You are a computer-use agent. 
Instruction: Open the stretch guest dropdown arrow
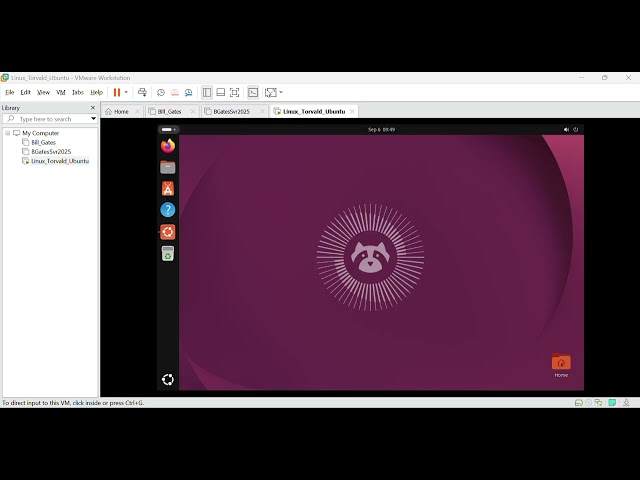[x=281, y=92]
